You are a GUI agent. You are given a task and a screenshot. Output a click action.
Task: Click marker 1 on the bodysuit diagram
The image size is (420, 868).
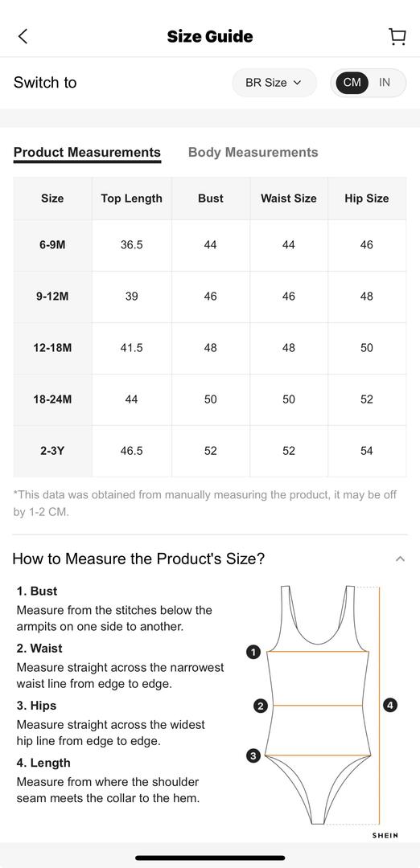click(x=253, y=652)
